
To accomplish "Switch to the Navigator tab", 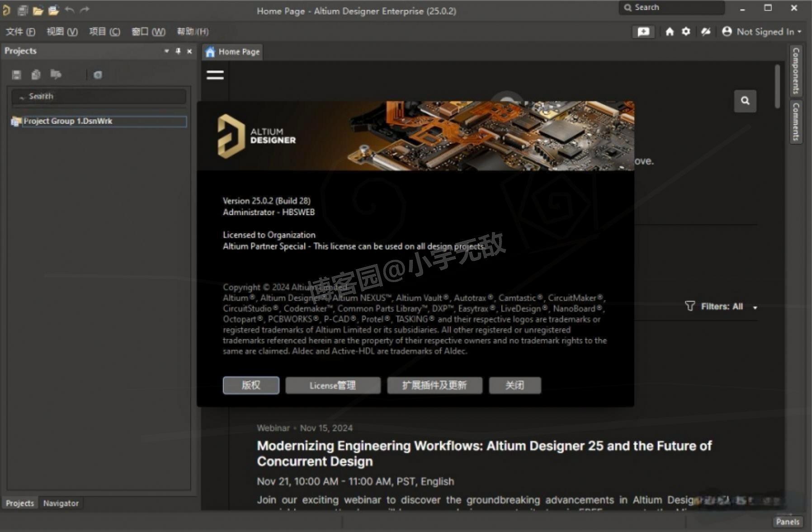I will (61, 503).
